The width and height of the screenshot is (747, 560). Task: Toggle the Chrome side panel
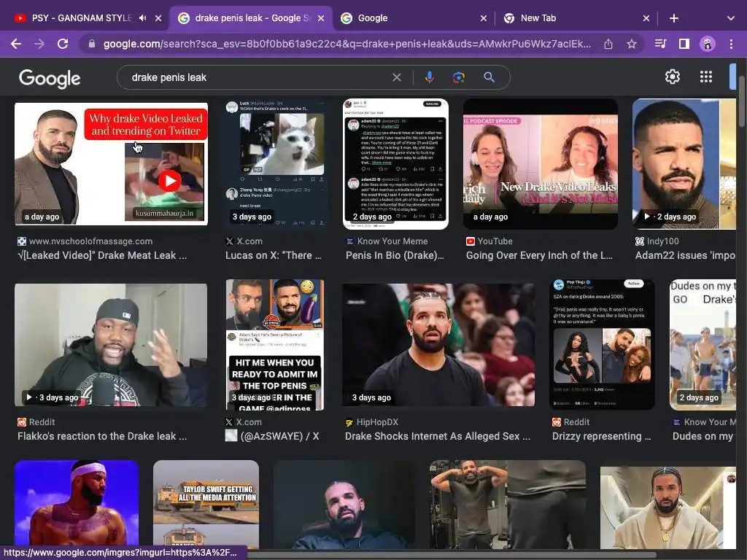(684, 44)
